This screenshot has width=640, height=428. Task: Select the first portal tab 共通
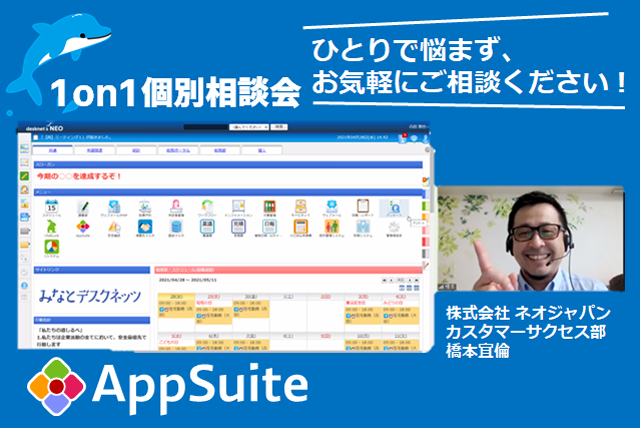[53, 150]
